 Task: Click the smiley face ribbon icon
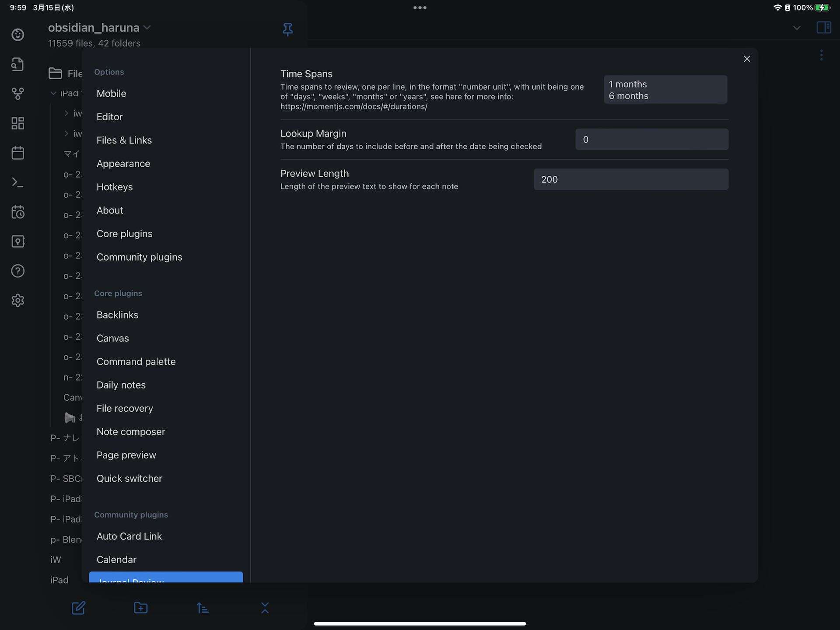(17, 35)
